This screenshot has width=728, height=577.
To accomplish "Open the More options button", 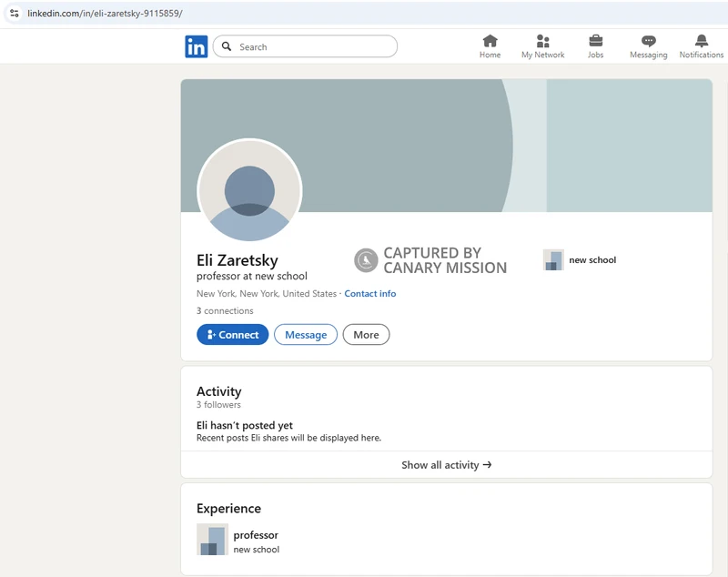I will pyautogui.click(x=366, y=335).
